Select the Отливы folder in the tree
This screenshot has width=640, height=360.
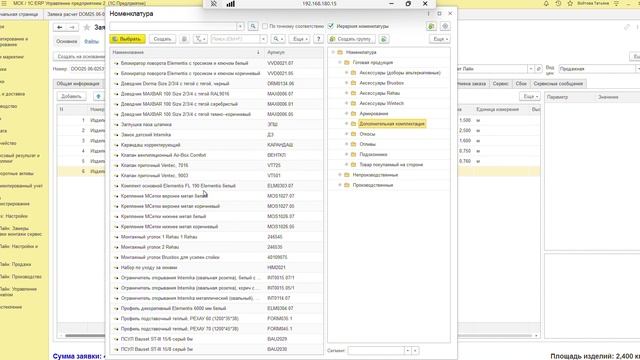[x=367, y=144]
